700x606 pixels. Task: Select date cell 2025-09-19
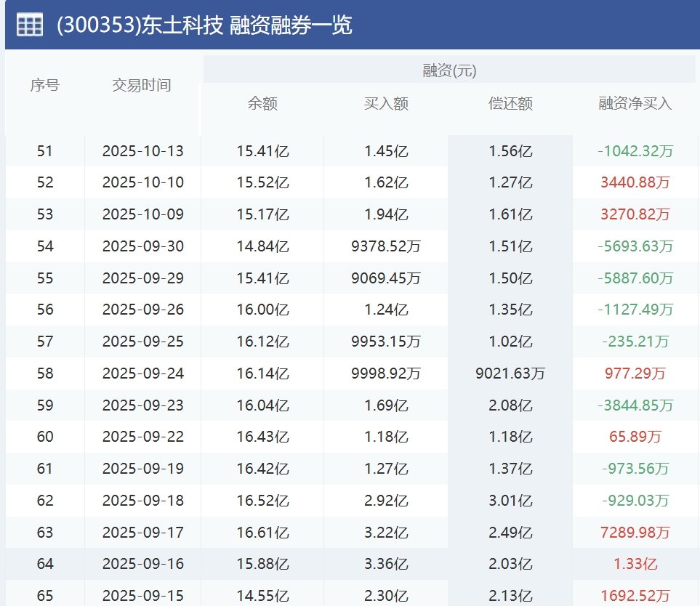pyautogui.click(x=143, y=469)
